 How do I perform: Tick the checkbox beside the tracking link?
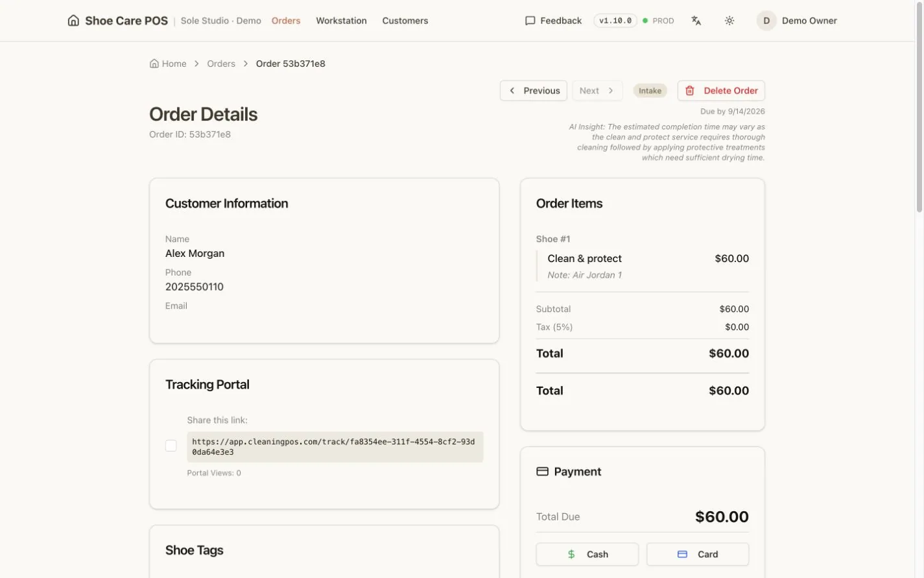click(171, 446)
